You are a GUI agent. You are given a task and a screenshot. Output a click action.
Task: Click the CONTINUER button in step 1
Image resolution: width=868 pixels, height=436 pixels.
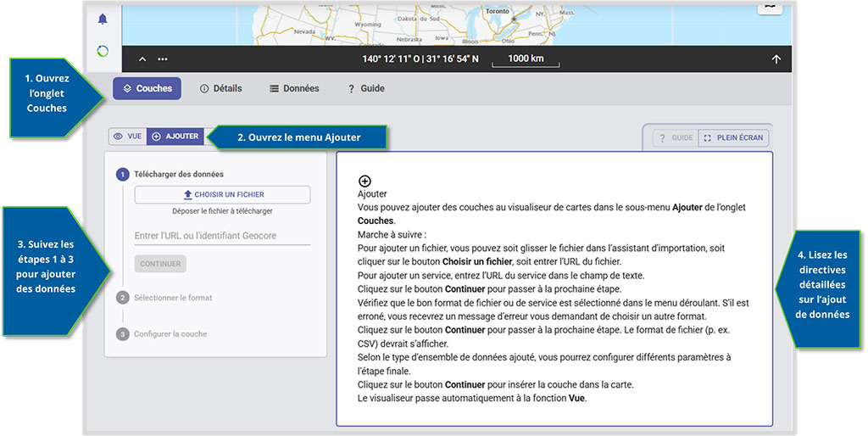click(x=160, y=264)
